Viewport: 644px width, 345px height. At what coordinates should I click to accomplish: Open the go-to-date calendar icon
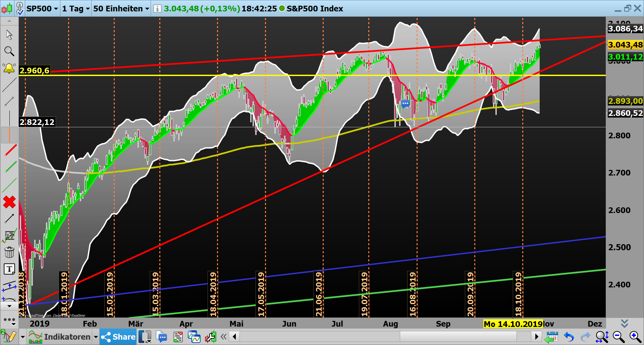pyautogui.click(x=552, y=337)
